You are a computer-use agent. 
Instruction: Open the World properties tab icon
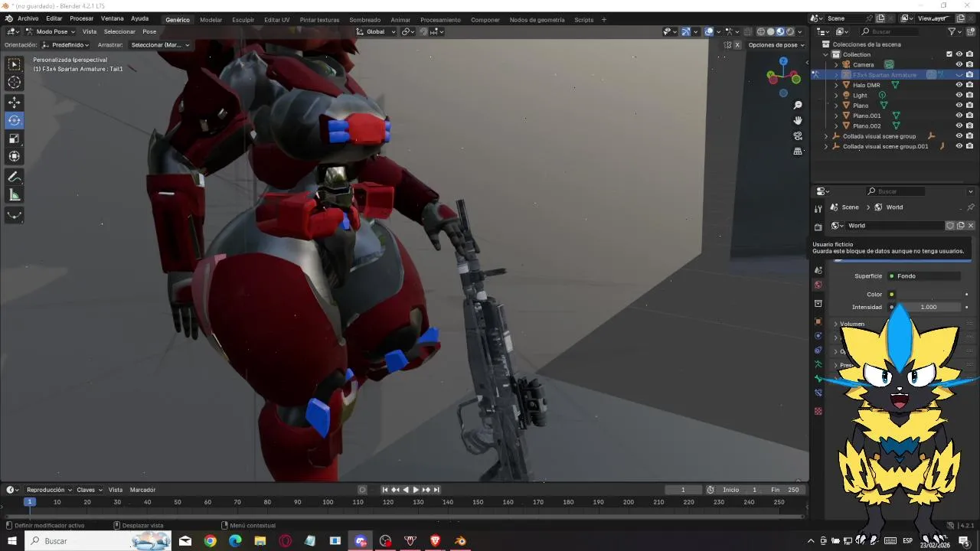click(x=818, y=285)
